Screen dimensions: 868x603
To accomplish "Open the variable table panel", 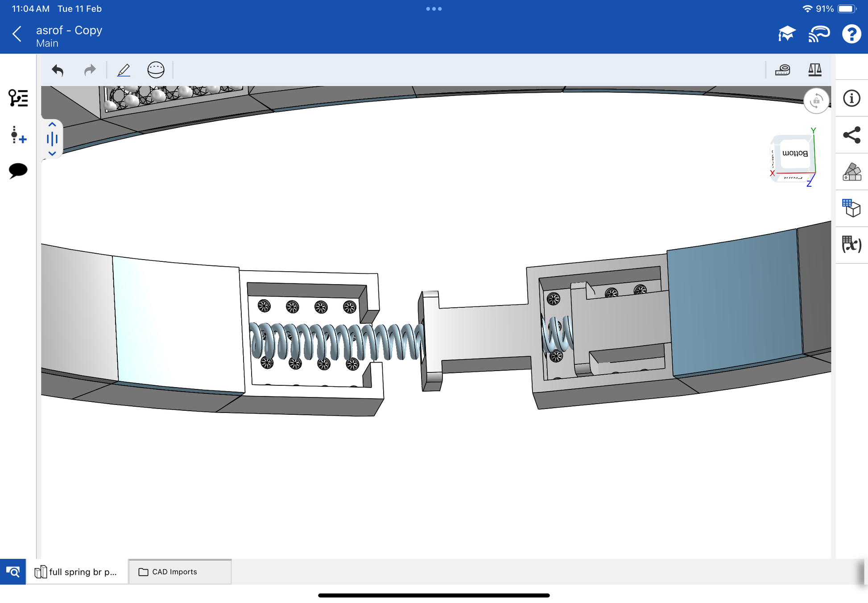I will [x=851, y=244].
